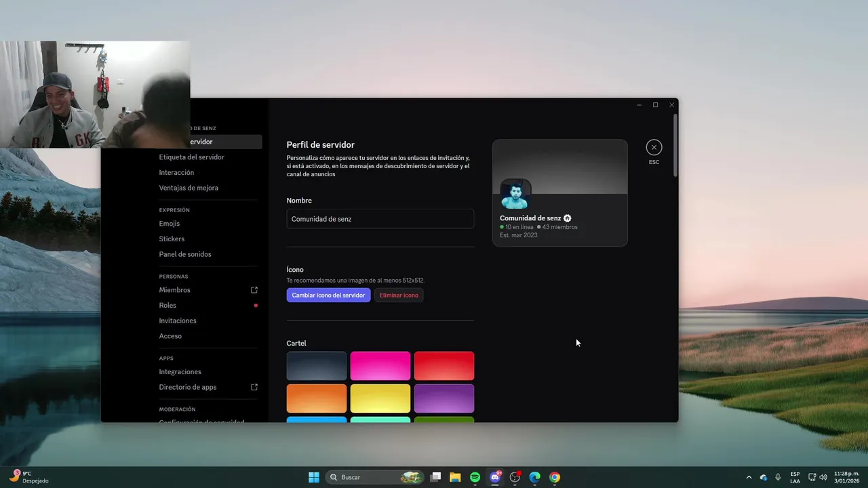
Task: Close settings with the ESC circle button
Action: coord(654,147)
